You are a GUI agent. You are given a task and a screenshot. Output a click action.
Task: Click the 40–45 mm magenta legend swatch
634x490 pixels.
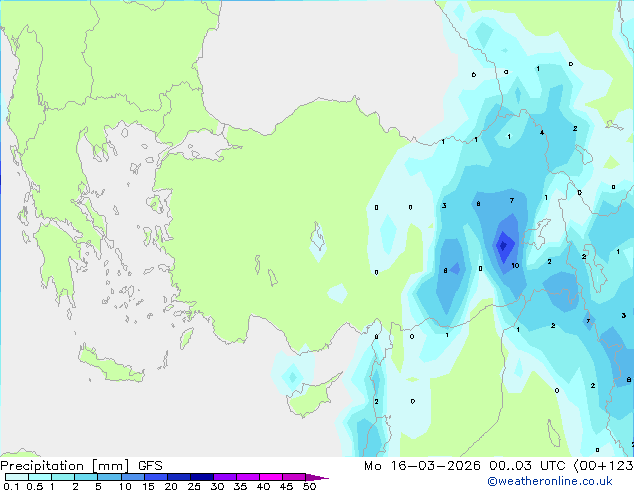[271, 477]
